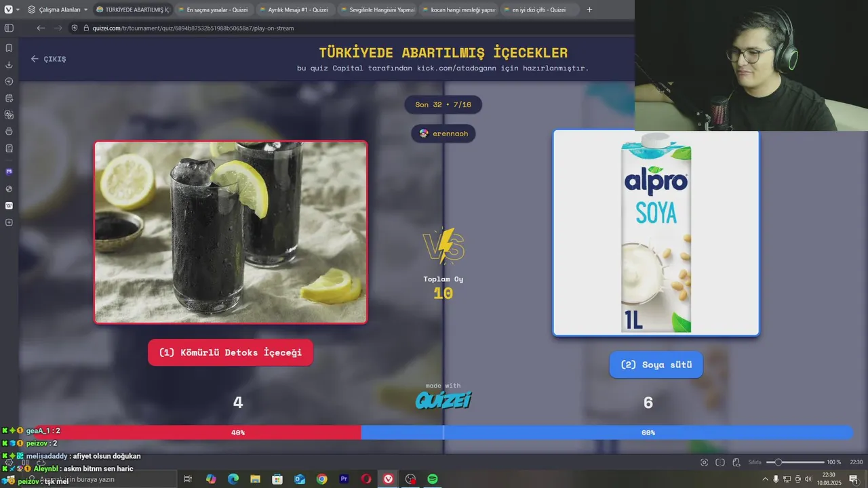Viewport: 868px width, 488px height.
Task: Switch to En saçma yasalar tab
Action: click(x=214, y=9)
